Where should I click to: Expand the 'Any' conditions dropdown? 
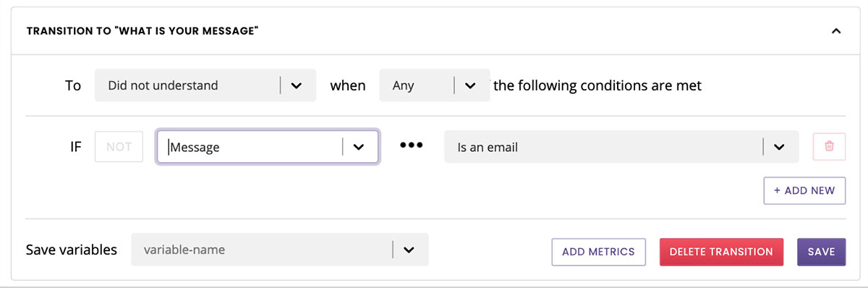435,85
